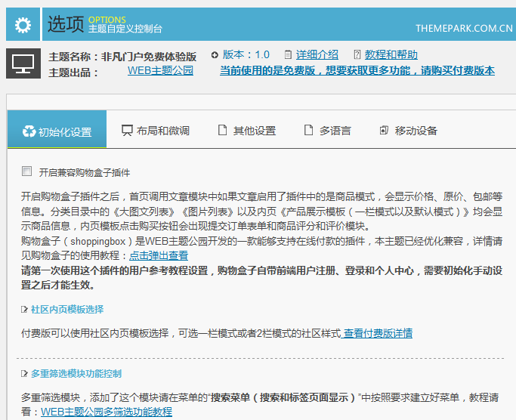Viewport: 516px width, 420px height.
Task: Click the gear options icon in header
Action: pyautogui.click(x=23, y=25)
